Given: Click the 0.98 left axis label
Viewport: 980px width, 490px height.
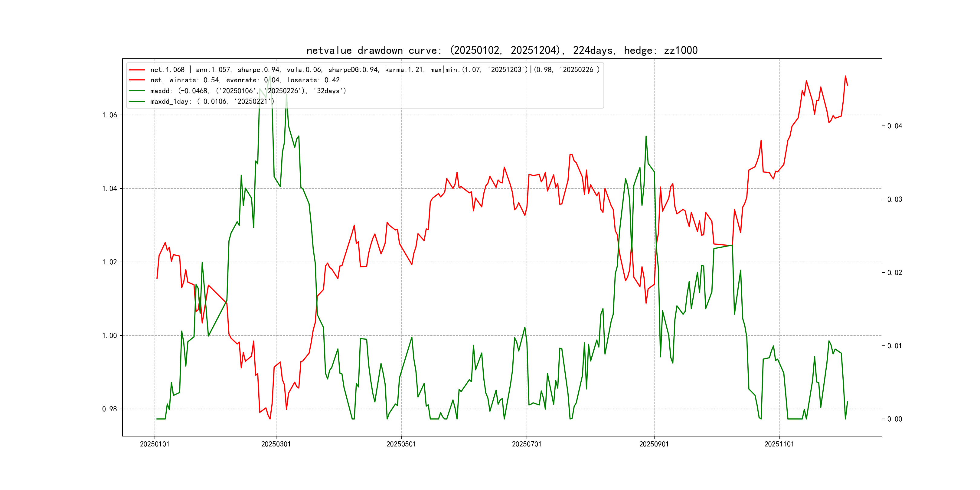Looking at the screenshot, I should pyautogui.click(x=109, y=409).
